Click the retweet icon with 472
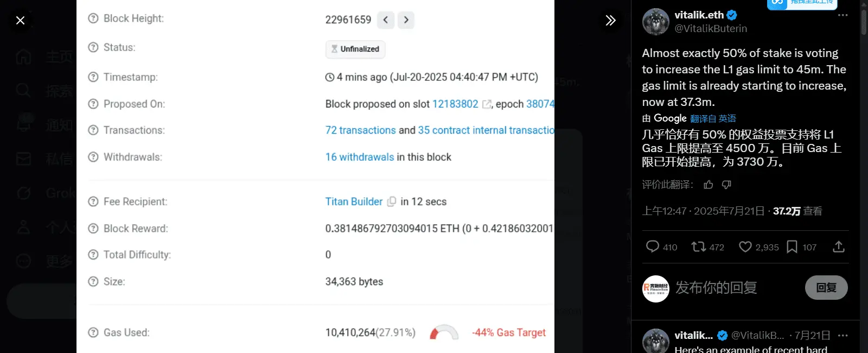The image size is (868, 353). [698, 247]
